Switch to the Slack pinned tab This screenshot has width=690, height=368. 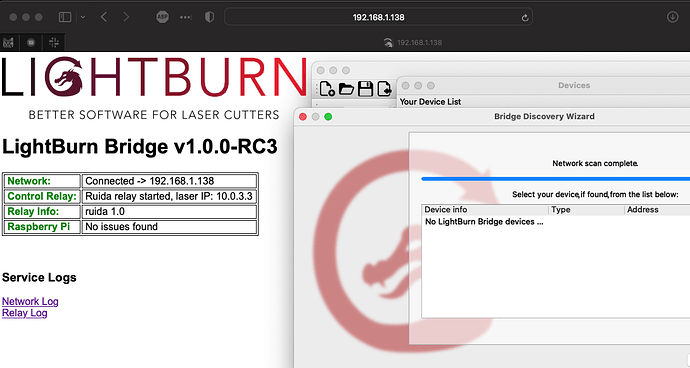tap(54, 43)
